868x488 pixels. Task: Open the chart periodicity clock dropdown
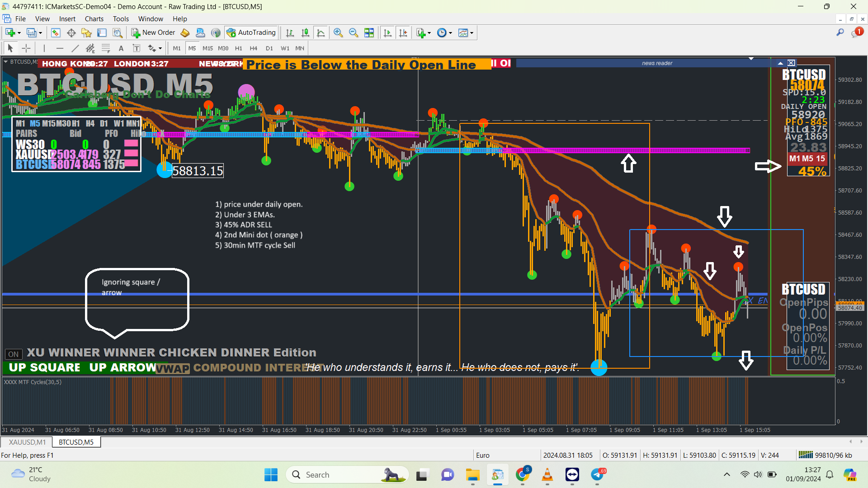tap(450, 33)
